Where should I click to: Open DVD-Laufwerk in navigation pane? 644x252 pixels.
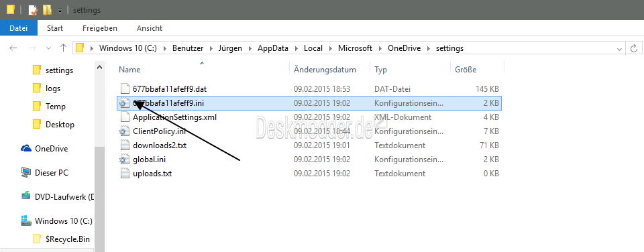[64, 197]
